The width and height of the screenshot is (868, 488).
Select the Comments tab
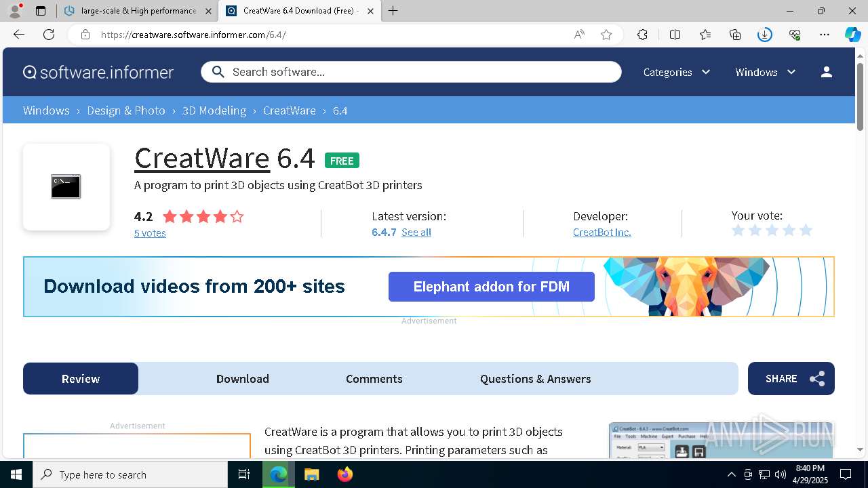374,379
